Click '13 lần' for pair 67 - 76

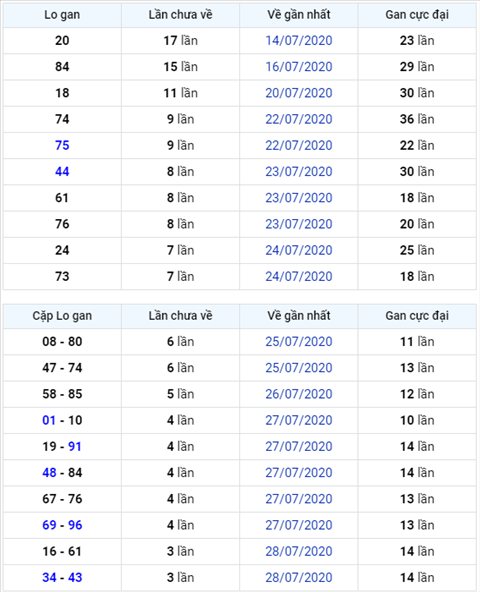(x=417, y=499)
